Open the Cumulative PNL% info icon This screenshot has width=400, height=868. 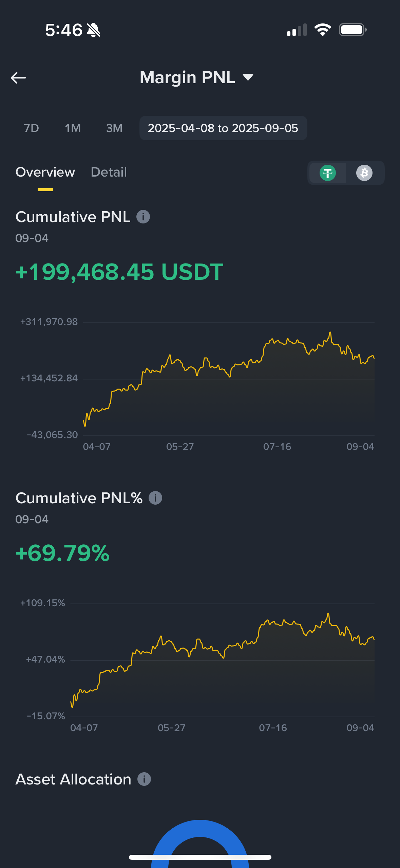coord(155,498)
